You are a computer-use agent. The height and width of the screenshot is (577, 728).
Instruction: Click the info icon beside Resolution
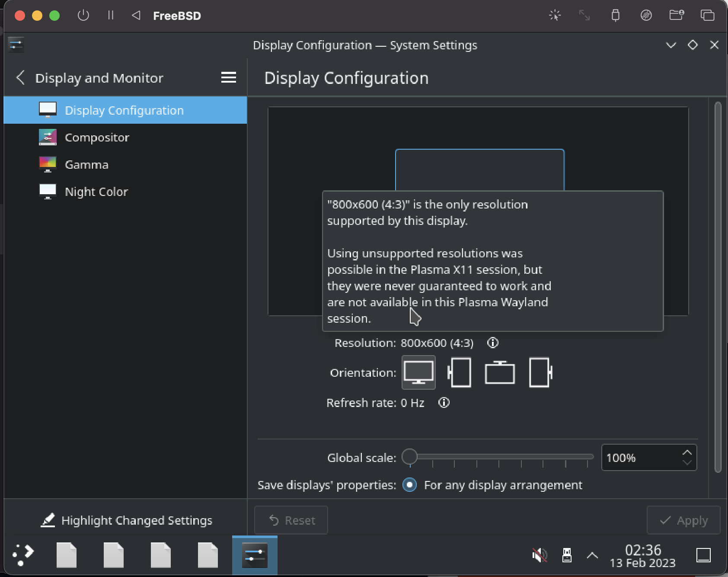pyautogui.click(x=493, y=343)
